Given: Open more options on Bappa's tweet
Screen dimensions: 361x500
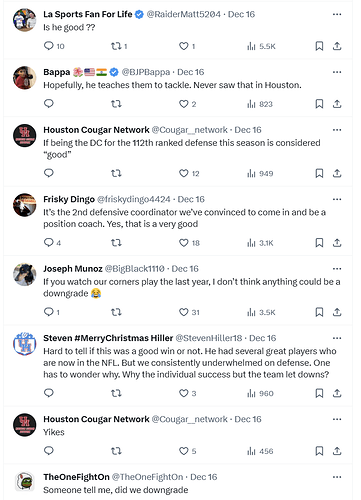Looking at the screenshot, I should click(x=337, y=72).
